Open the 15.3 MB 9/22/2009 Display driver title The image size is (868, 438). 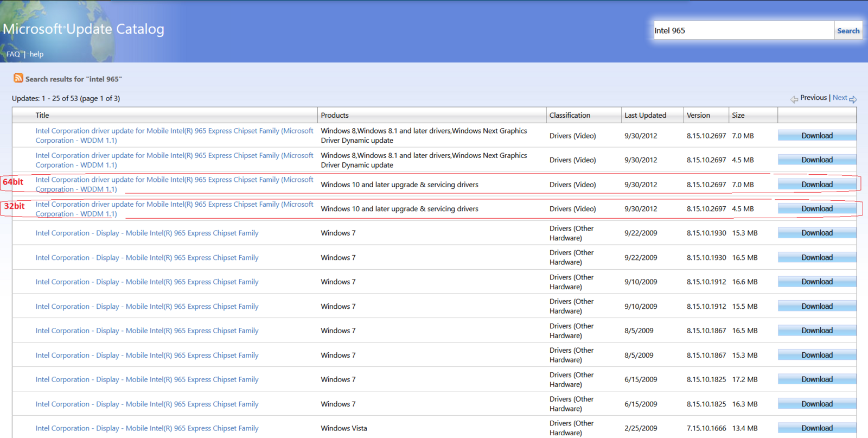147,233
